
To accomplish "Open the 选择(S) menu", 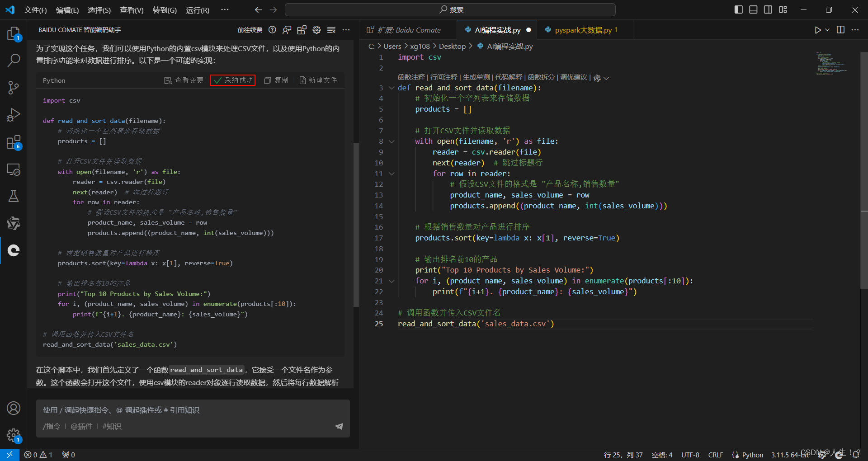I will click(x=99, y=10).
